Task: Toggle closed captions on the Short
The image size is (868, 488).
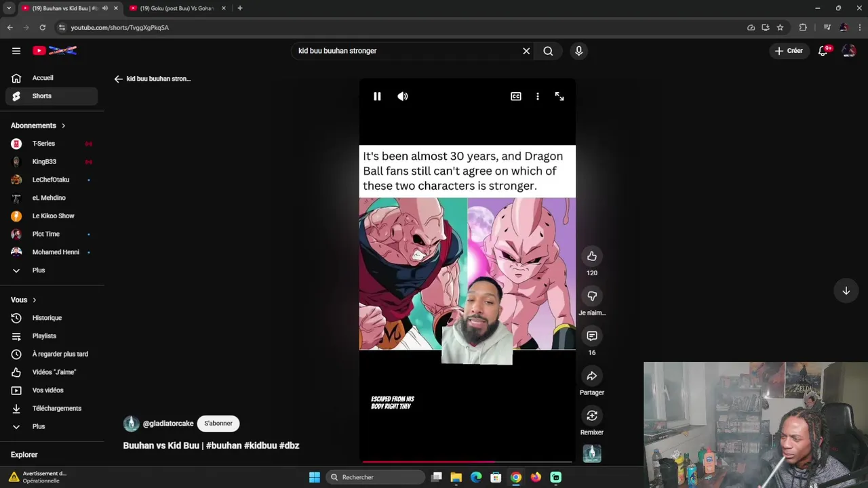Action: tap(516, 96)
